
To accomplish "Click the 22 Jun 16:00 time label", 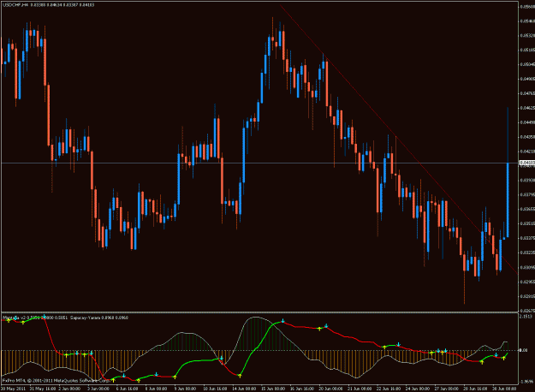I will (389, 389).
